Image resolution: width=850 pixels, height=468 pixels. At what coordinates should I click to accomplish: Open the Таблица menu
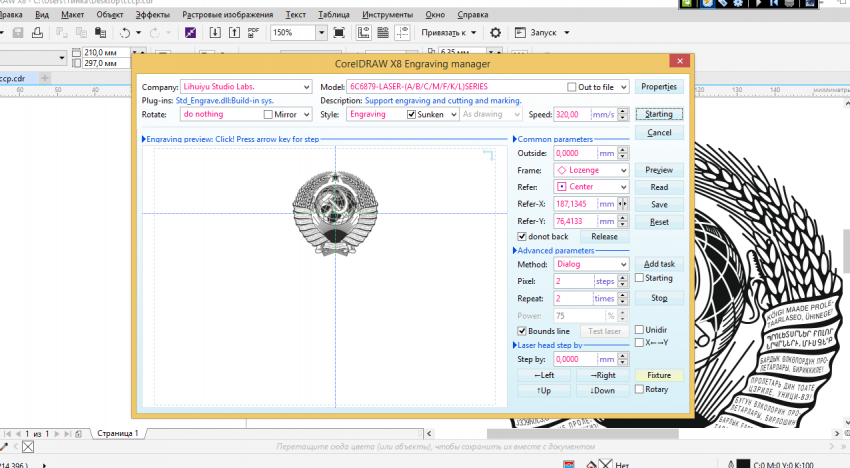[334, 16]
